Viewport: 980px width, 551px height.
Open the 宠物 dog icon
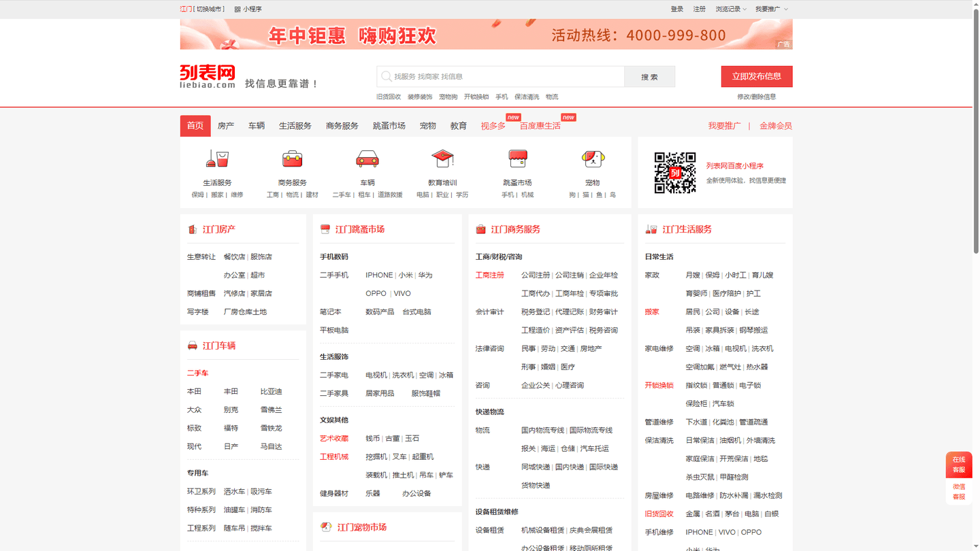tap(593, 158)
